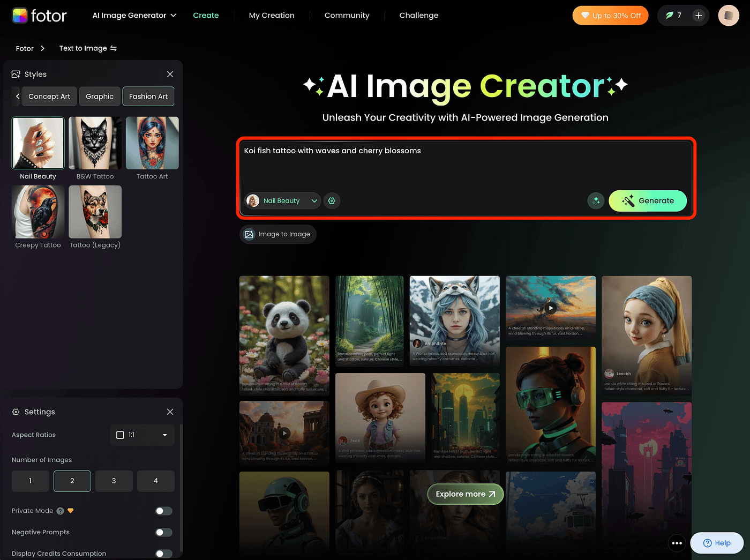Choose the Tattoo (Legacy) style thumbnail

tap(95, 212)
